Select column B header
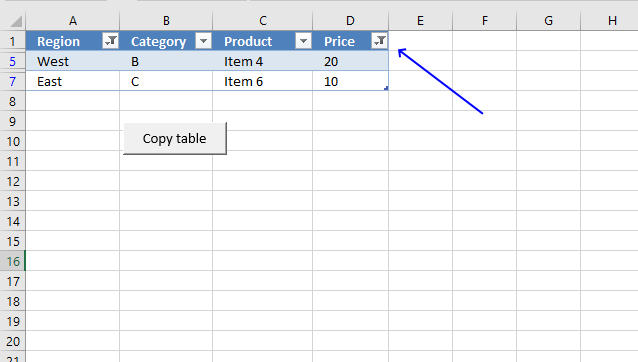Image resolution: width=638 pixels, height=362 pixels. pyautogui.click(x=166, y=20)
